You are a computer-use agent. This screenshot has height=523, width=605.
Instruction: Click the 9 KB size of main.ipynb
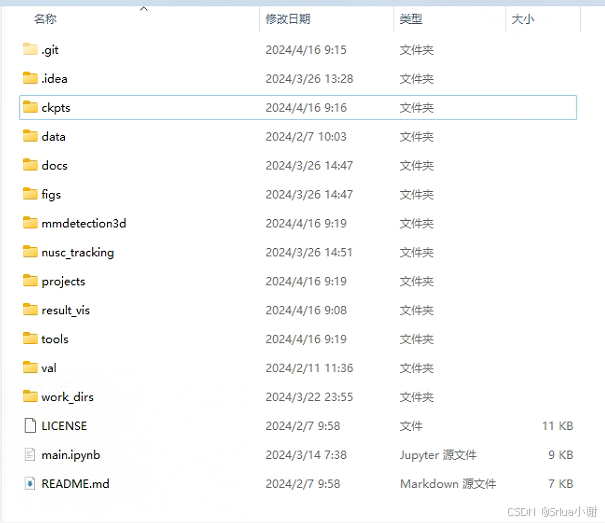pyautogui.click(x=561, y=455)
